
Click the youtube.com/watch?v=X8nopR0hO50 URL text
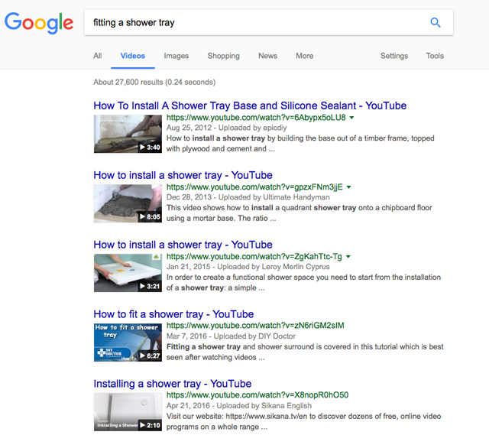[257, 395]
